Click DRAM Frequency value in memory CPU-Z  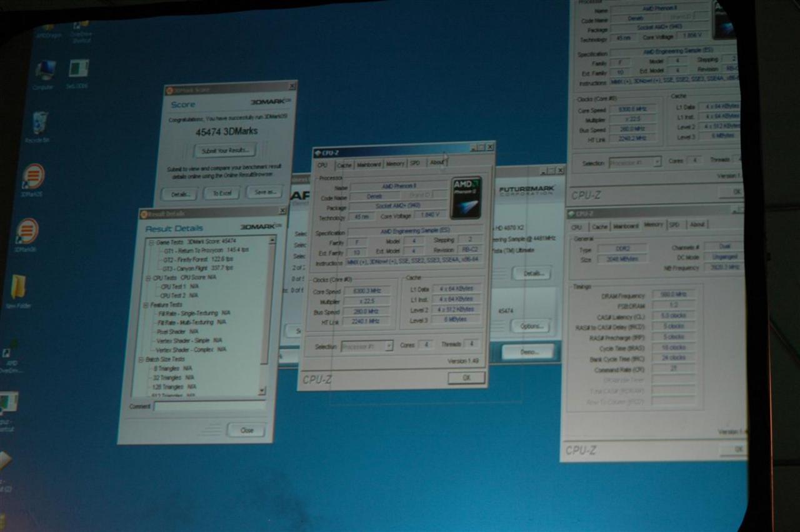[x=674, y=294]
